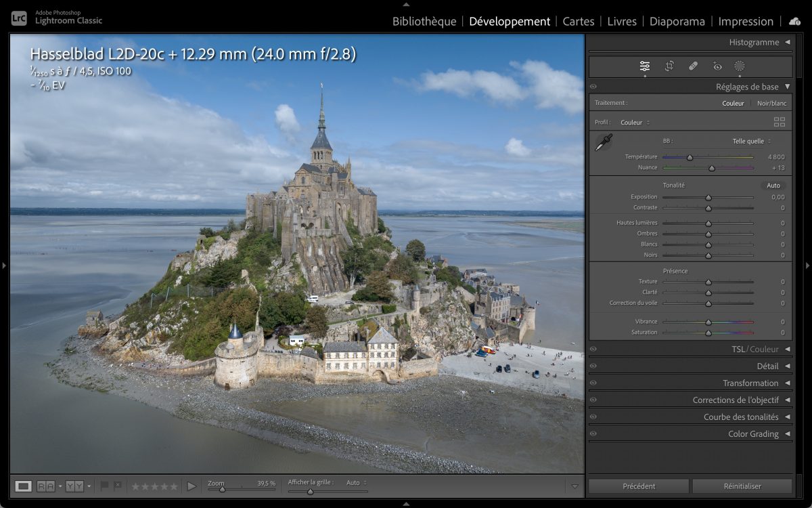The image size is (812, 508).
Task: Expand the Courbe des tonalités panel
Action: point(787,417)
